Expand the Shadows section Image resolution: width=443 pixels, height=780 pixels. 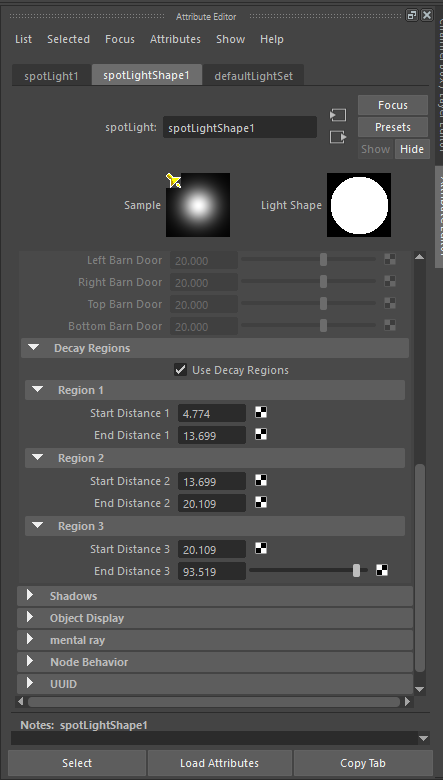(30, 595)
